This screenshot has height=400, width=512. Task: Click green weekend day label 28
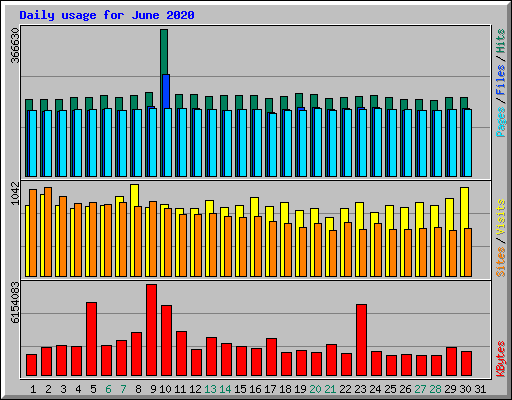[435, 389]
